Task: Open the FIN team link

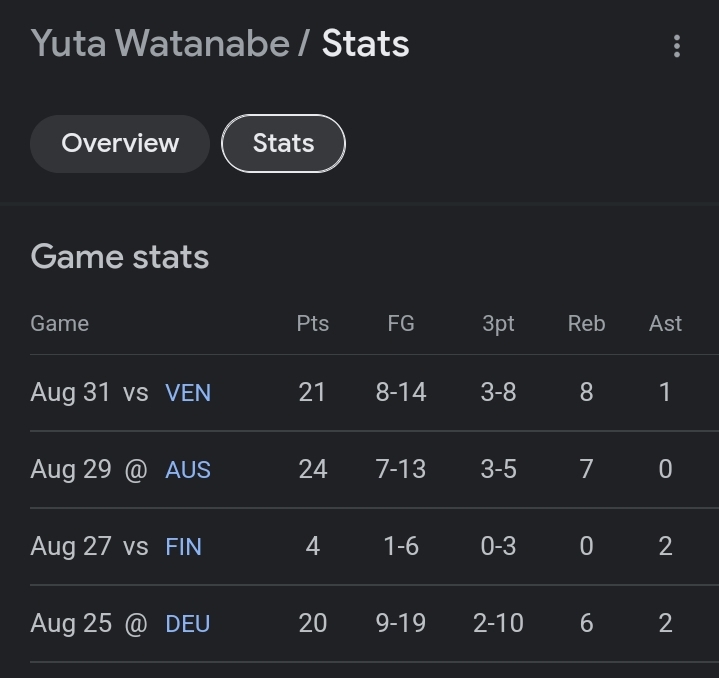Action: pyautogui.click(x=183, y=547)
